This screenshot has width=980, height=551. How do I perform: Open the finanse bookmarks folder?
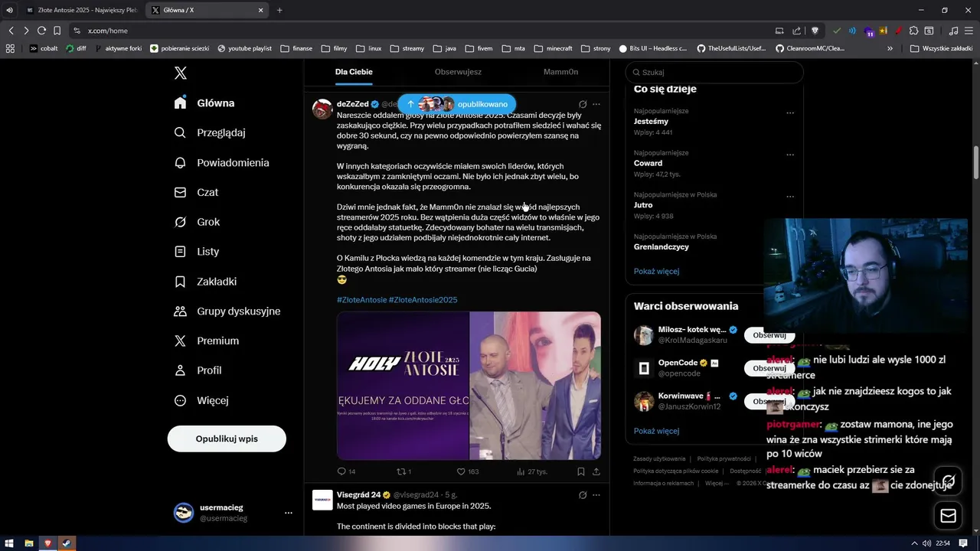tap(297, 48)
